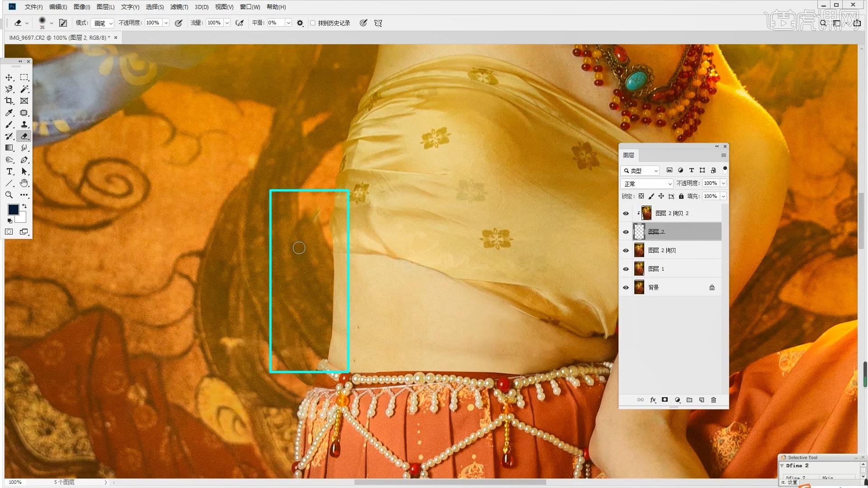Open the 图像(I) image menu
The image size is (868, 488).
(x=82, y=7)
